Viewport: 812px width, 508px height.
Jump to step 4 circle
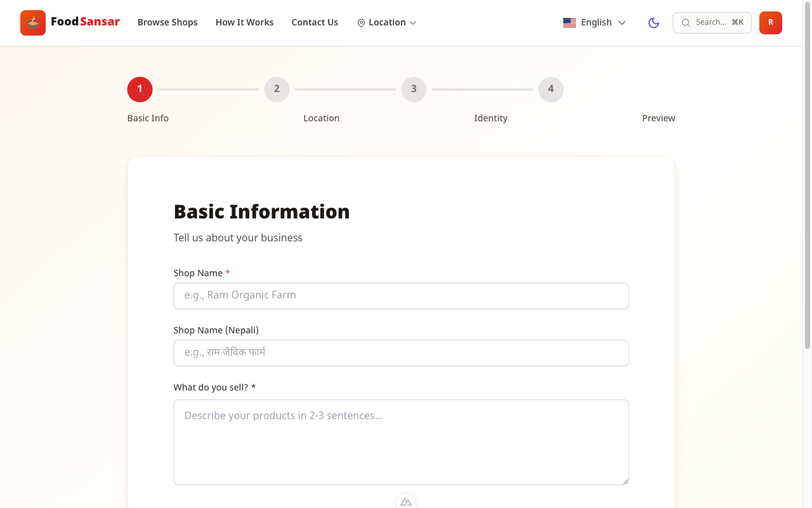point(551,89)
